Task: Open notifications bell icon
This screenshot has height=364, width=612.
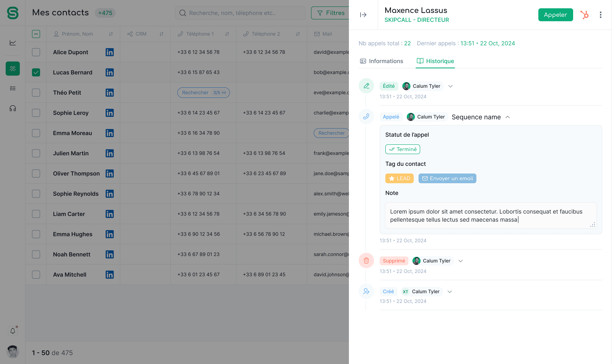Action: click(13, 331)
